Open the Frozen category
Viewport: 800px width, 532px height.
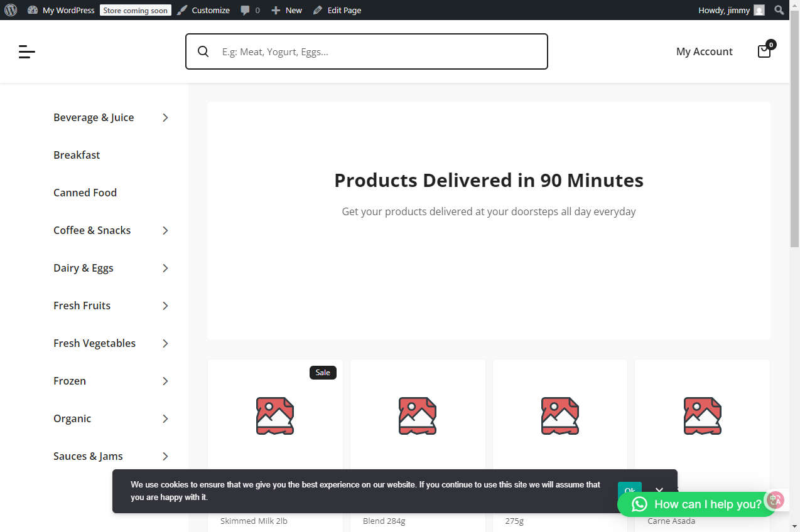[x=70, y=381]
